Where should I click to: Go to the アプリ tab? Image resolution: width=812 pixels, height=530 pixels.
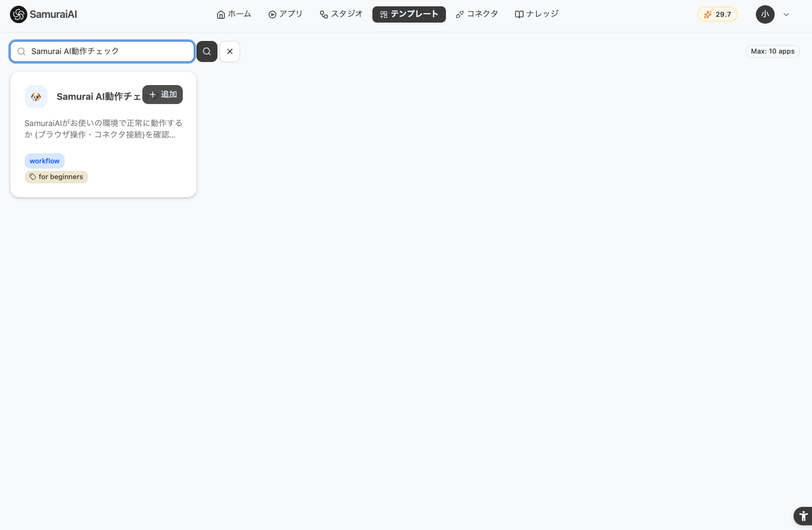tap(285, 14)
